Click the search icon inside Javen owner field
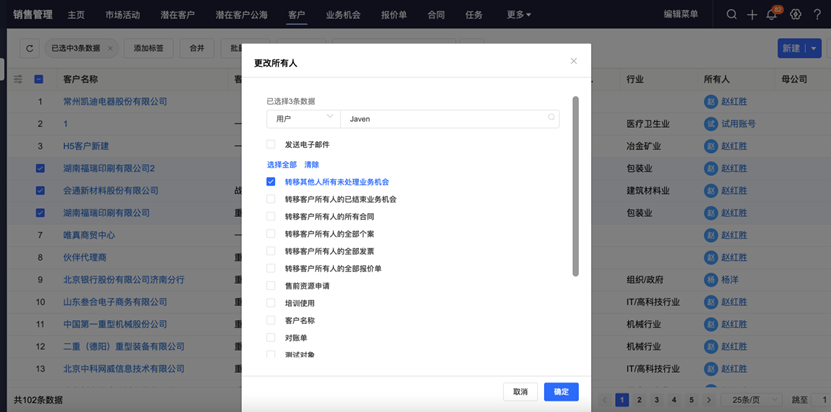Viewport: 831px width, 412px height. (x=551, y=118)
